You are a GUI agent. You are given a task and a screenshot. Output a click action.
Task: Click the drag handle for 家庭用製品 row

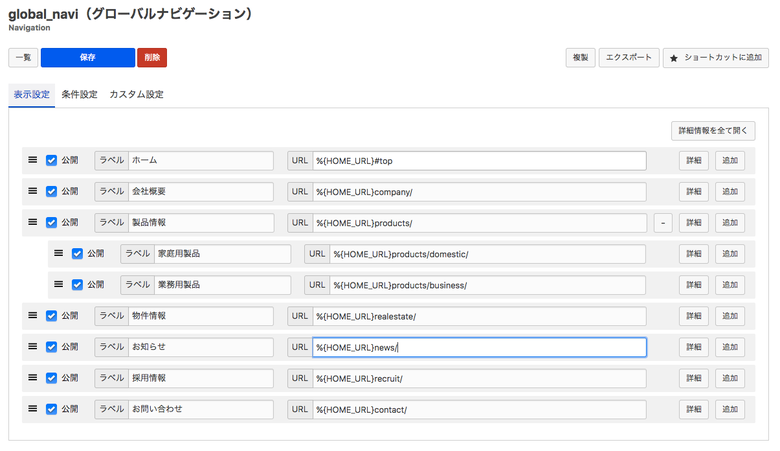[x=58, y=254]
